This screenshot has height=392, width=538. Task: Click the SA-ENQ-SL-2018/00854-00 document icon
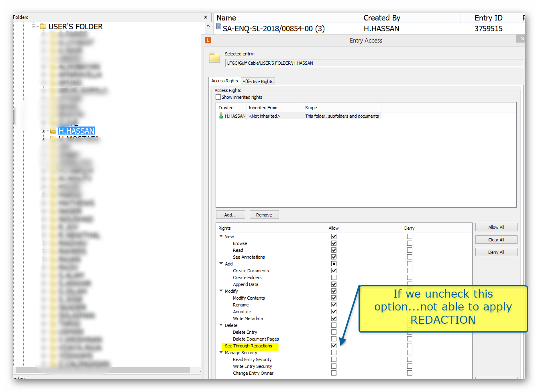point(219,27)
